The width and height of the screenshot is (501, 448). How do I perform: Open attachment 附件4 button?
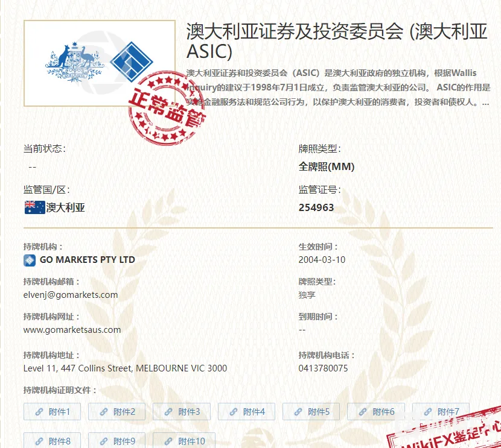pos(246,412)
